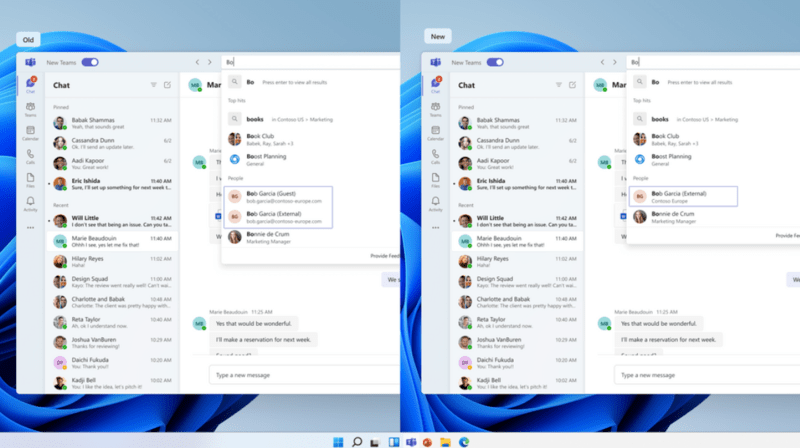Select Bob Garcia (Guest) result in Old window
Image resolution: width=800 pixels, height=448 pixels.
click(278, 197)
